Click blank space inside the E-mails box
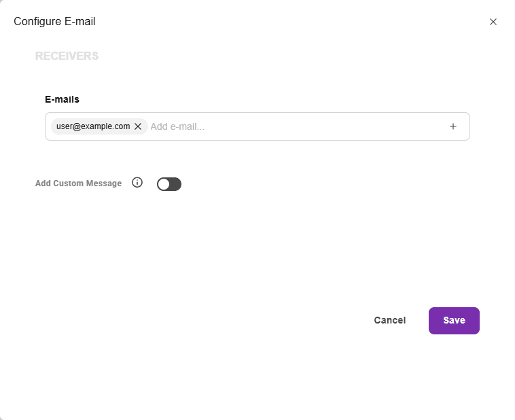The height and width of the screenshot is (420, 515). [325, 126]
